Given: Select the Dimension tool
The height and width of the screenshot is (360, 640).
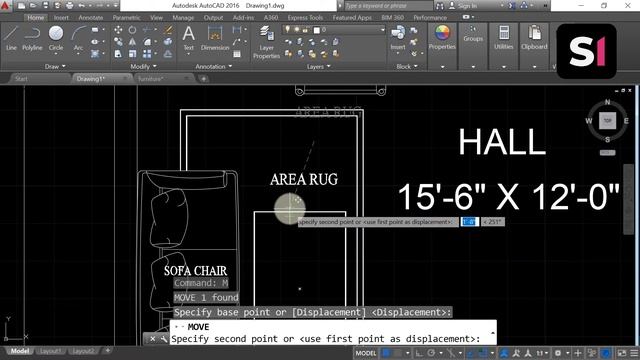Looking at the screenshot, I should click(215, 38).
